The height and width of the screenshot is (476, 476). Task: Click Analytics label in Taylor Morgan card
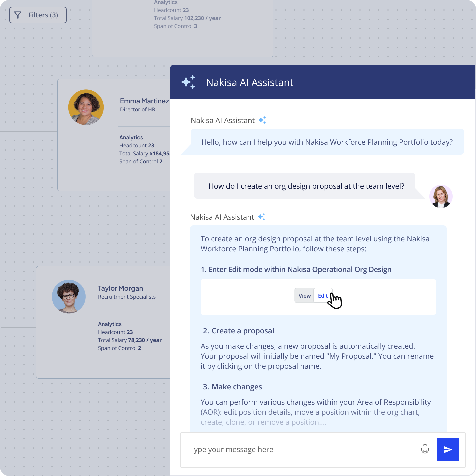110,324
